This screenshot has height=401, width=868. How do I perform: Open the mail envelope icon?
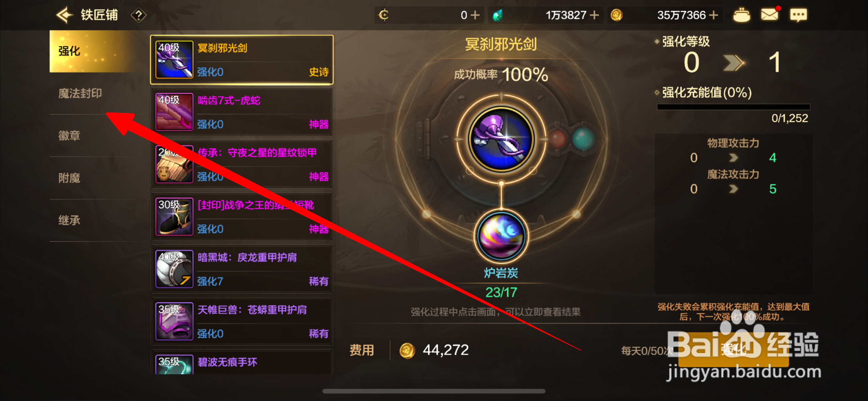(769, 14)
